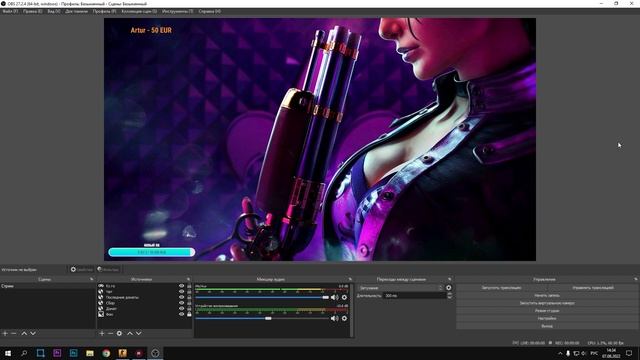The height and width of the screenshot is (360, 640).
Task: Hide the Сбор source with its eye icon
Action: click(182, 303)
